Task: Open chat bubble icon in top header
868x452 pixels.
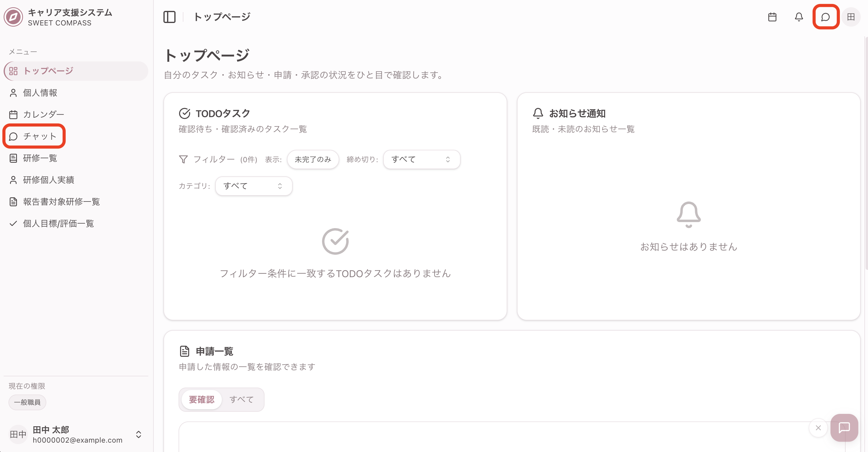Action: 825,17
